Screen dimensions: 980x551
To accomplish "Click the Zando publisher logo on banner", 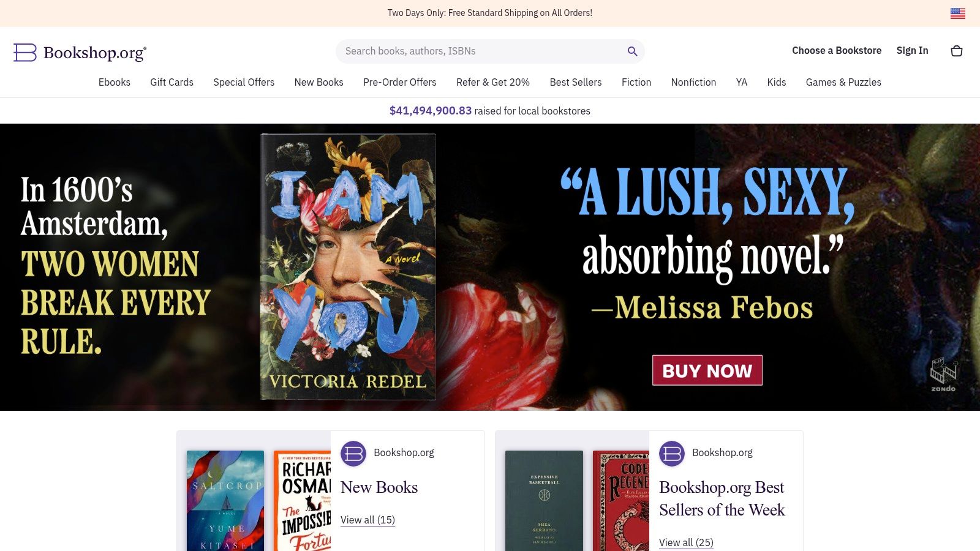I will [943, 375].
